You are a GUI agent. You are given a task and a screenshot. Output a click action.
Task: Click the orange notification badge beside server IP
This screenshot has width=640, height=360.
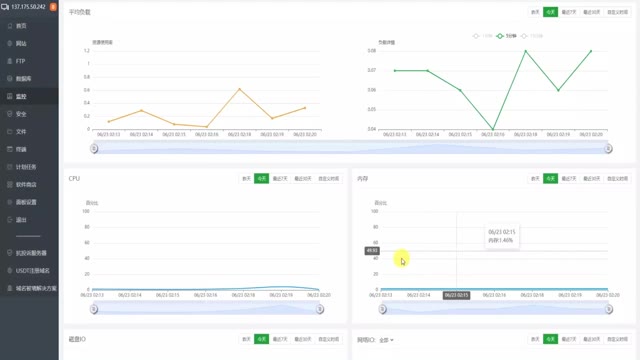click(53, 7)
